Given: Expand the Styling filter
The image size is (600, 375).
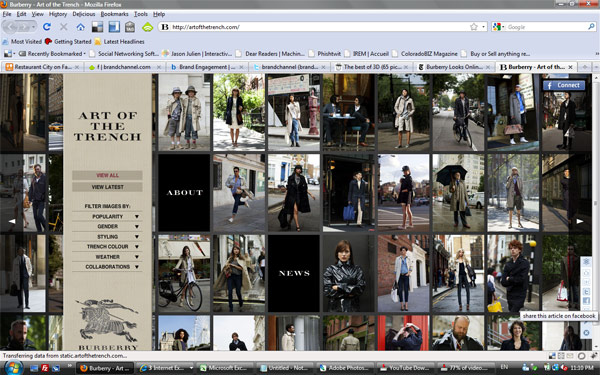Looking at the screenshot, I should pyautogui.click(x=107, y=237).
